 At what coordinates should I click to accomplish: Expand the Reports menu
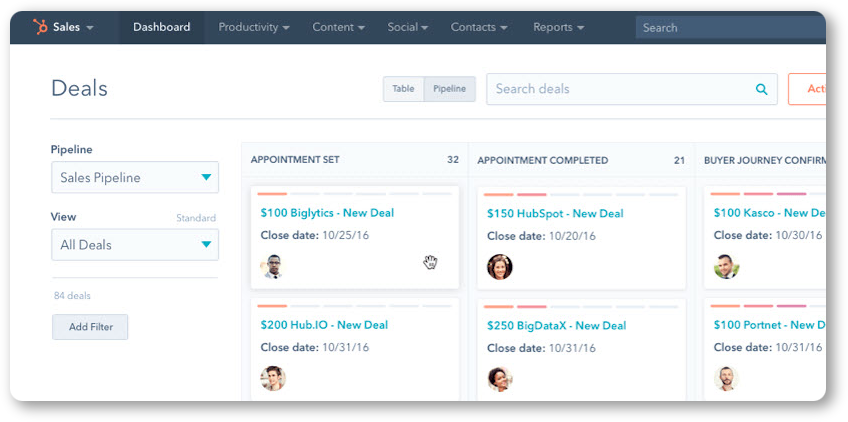[x=559, y=27]
